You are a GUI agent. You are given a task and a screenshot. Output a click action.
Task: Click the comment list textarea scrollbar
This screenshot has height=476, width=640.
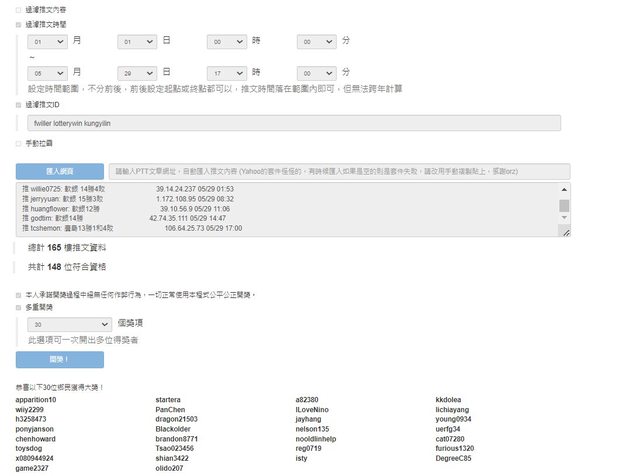coord(564,206)
